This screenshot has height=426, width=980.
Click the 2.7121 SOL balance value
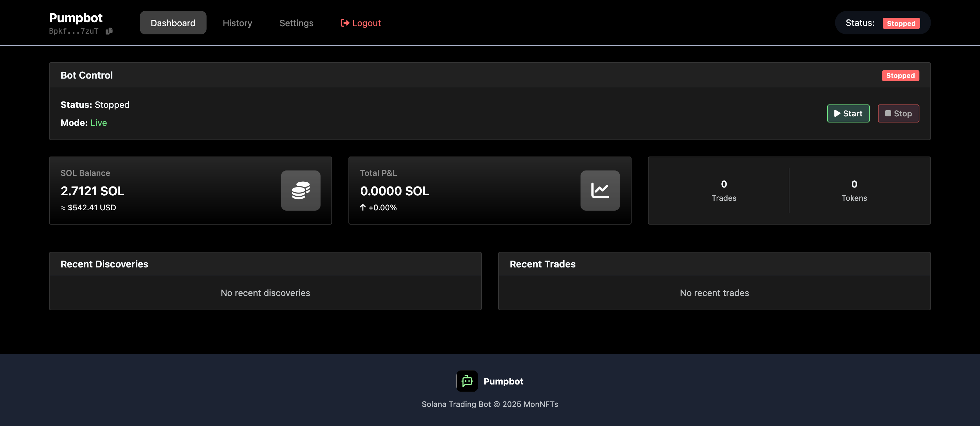93,191
